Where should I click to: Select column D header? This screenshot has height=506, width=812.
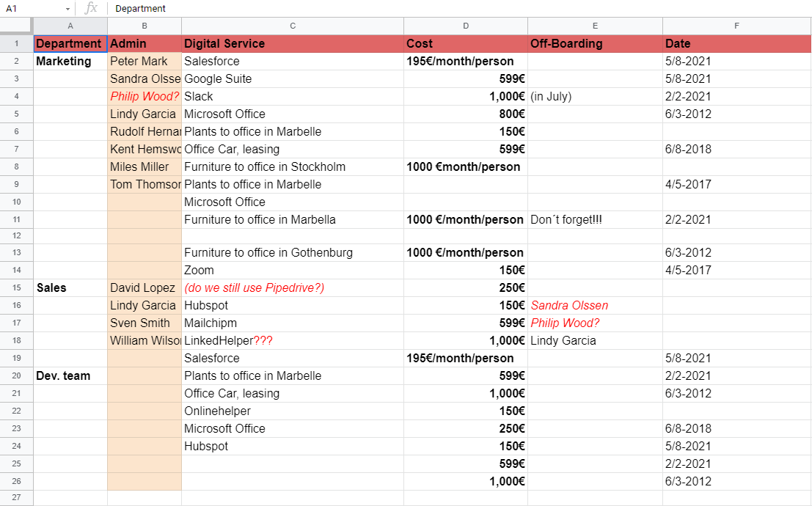466,26
